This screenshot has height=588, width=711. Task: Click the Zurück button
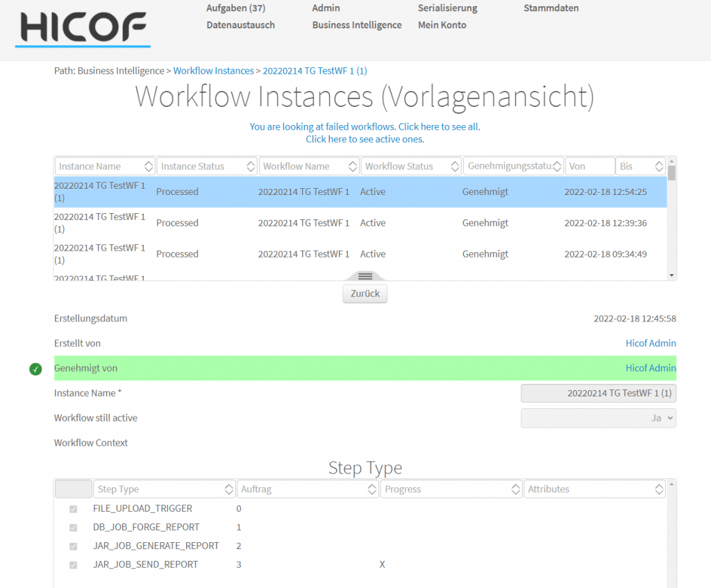click(365, 294)
